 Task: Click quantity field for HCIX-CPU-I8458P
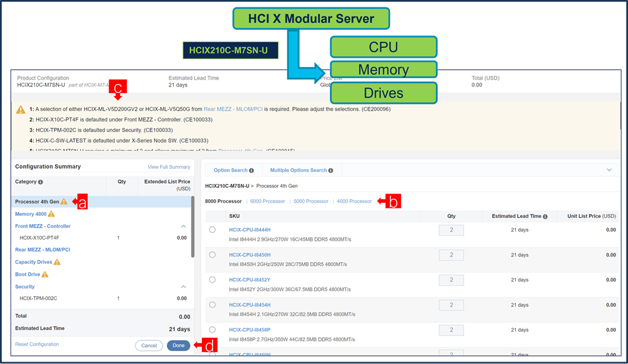click(x=451, y=330)
